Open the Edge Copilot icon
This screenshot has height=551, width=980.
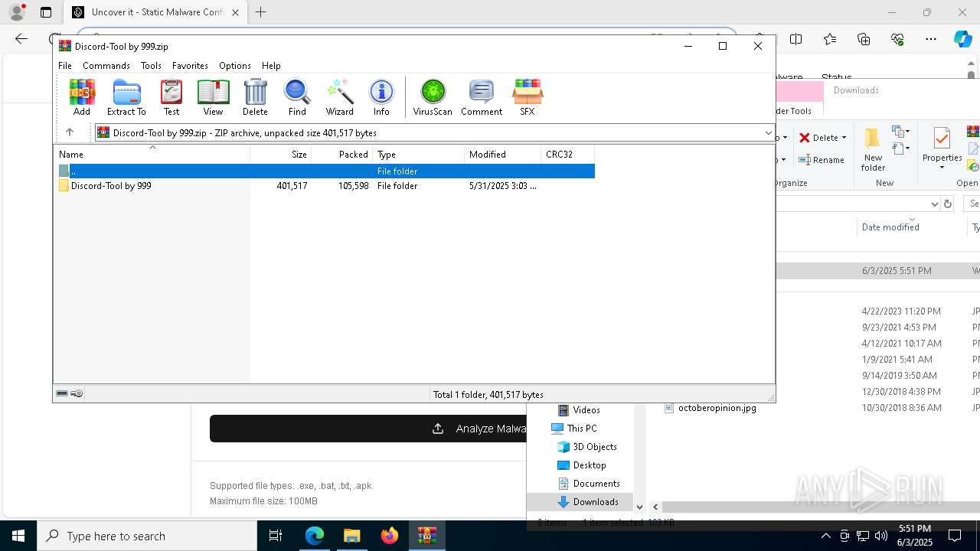pyautogui.click(x=962, y=39)
